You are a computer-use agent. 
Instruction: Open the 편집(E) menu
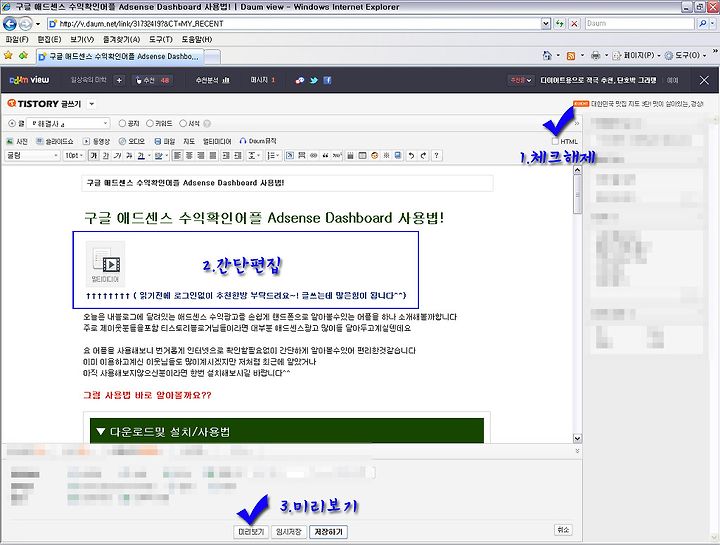tap(49, 39)
